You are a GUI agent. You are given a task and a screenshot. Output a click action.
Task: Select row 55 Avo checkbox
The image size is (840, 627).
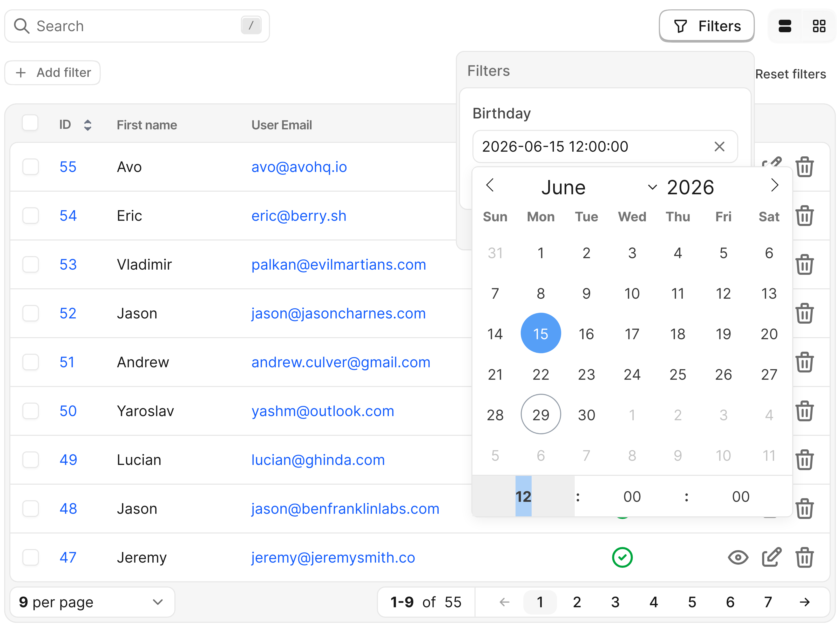coord(30,166)
